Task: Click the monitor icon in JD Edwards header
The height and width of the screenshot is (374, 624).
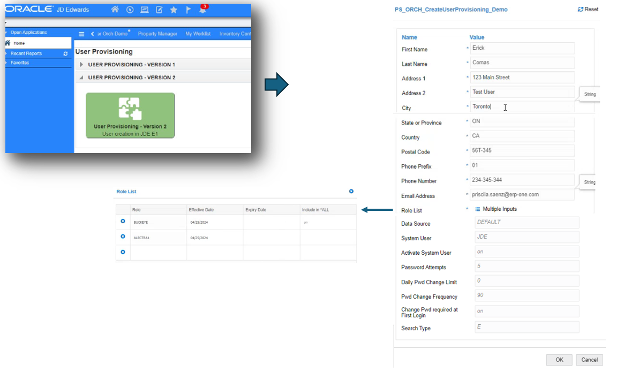Action: pyautogui.click(x=144, y=10)
